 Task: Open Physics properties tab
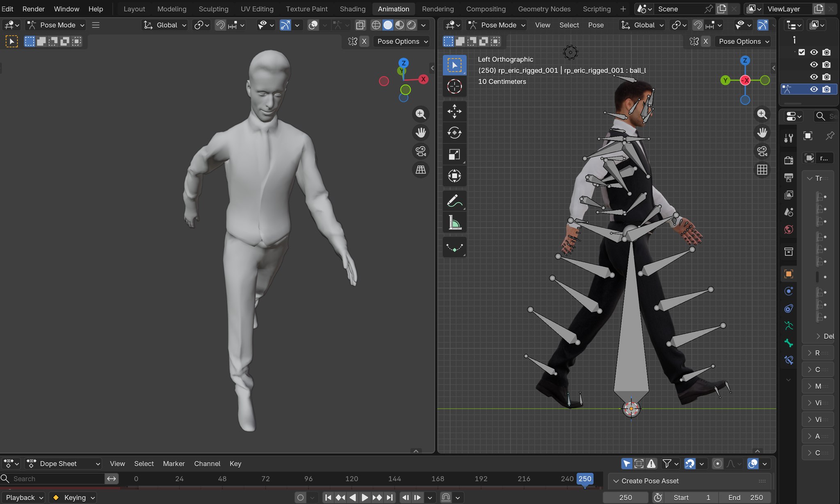click(788, 291)
